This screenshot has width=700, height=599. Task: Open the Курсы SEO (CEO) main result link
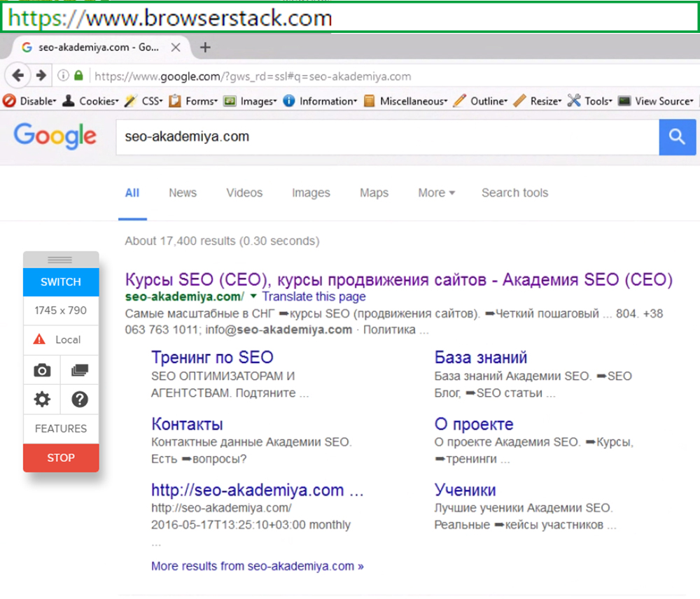[399, 279]
